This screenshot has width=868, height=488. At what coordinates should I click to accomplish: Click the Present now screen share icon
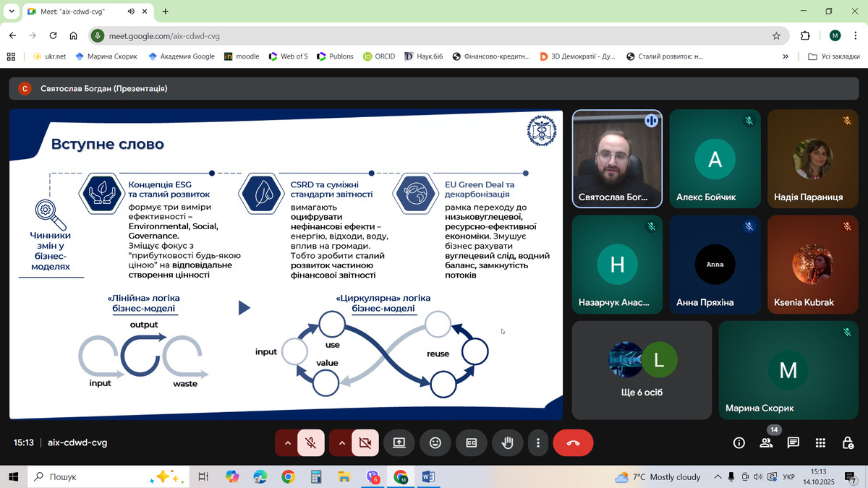coord(399,443)
